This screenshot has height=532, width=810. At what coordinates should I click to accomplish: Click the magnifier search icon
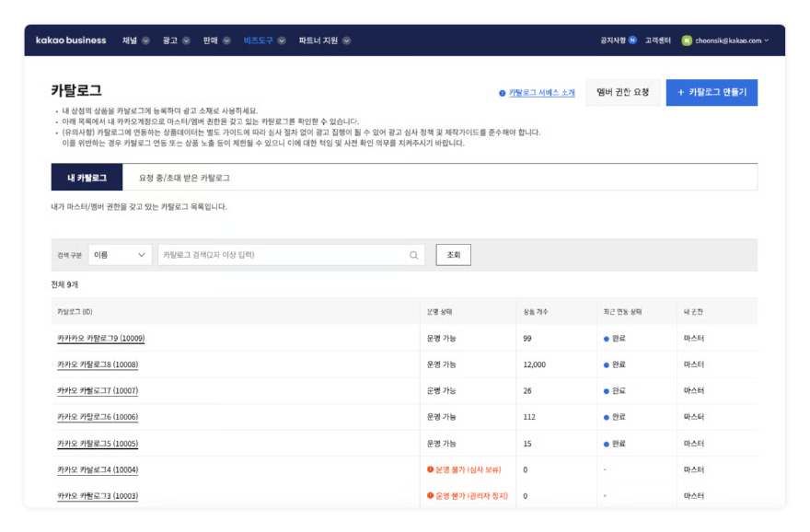click(x=414, y=255)
